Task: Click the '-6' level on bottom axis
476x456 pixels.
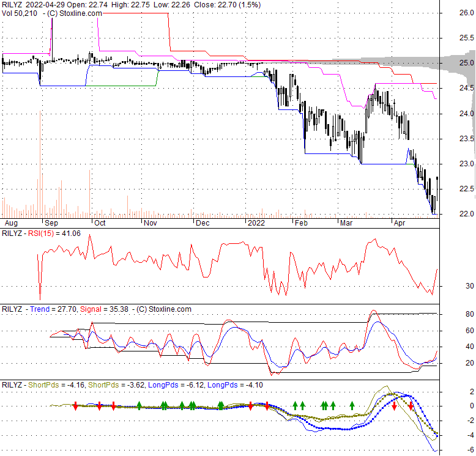Action: 470,450
